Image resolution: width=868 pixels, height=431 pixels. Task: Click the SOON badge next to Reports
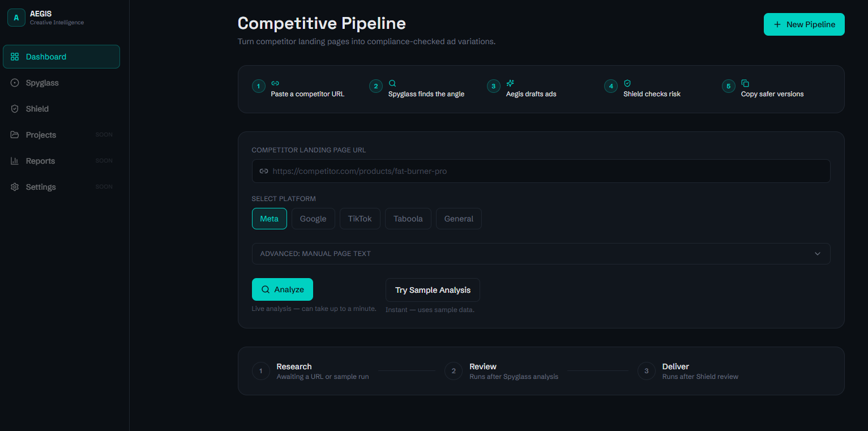click(104, 161)
